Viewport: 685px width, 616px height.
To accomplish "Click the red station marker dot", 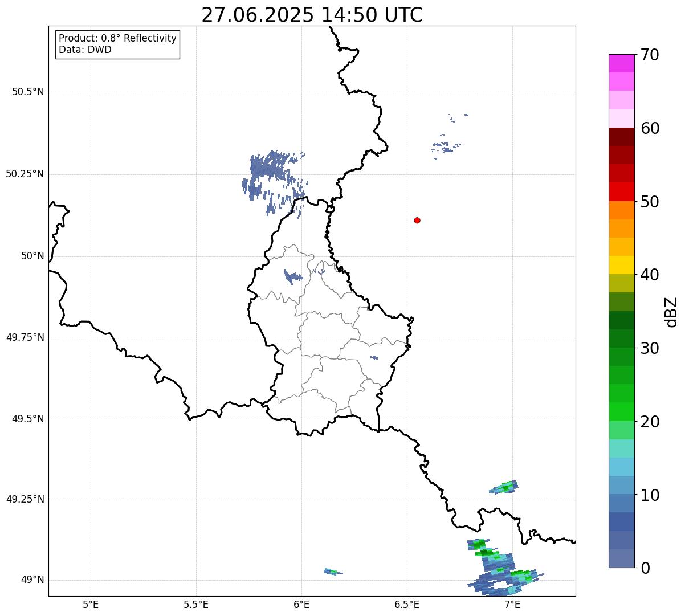I will point(417,220).
